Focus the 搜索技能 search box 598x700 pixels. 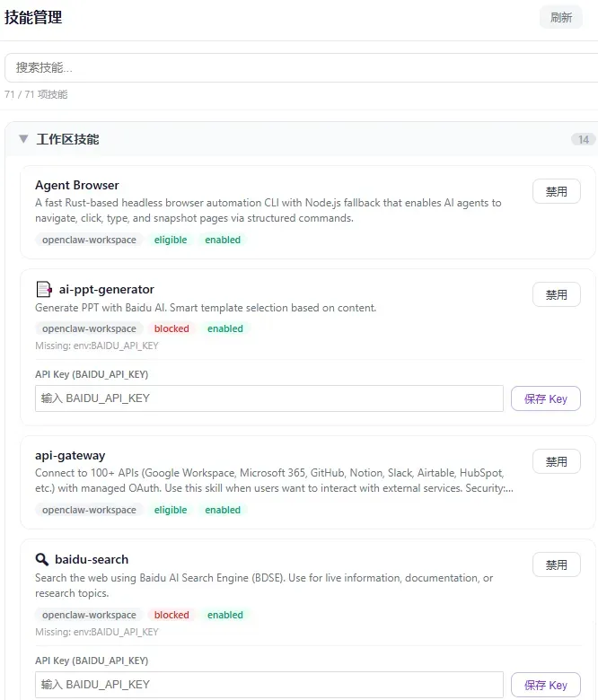299,67
